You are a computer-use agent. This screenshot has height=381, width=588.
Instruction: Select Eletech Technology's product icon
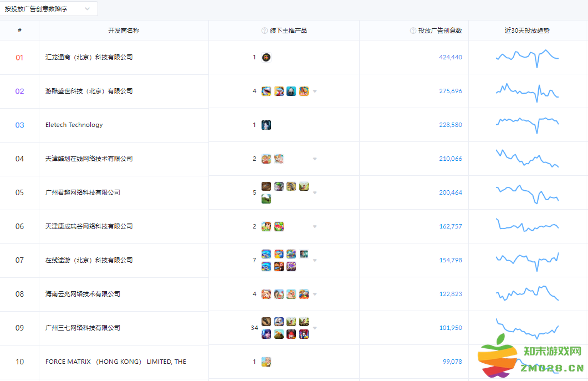(x=266, y=125)
